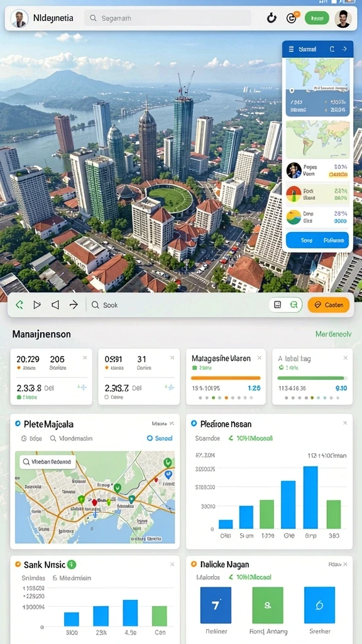The height and width of the screenshot is (644, 362).
Task: Select the blue tile labeled Sreriner
Action: [x=319, y=605]
